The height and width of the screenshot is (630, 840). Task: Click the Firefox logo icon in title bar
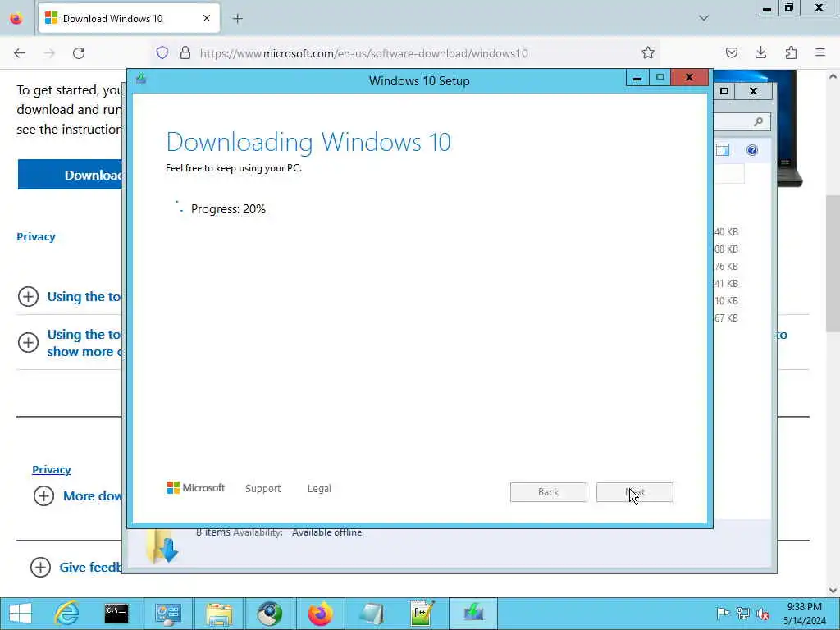tap(16, 19)
